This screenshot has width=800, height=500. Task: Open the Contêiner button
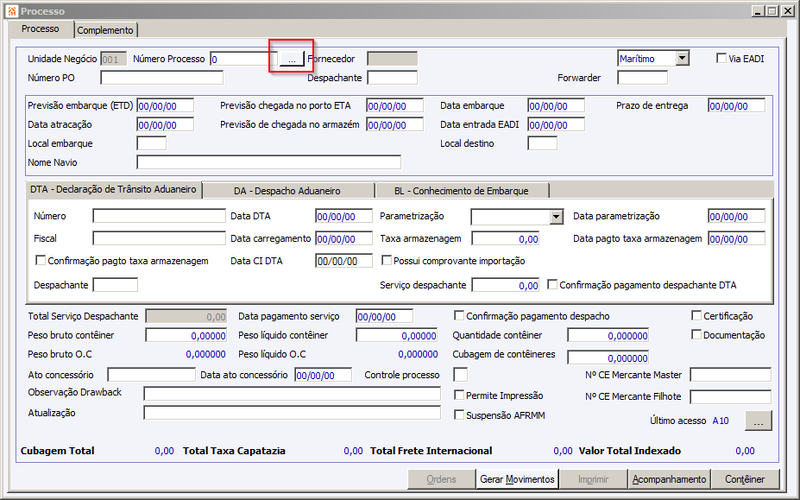(x=745, y=480)
